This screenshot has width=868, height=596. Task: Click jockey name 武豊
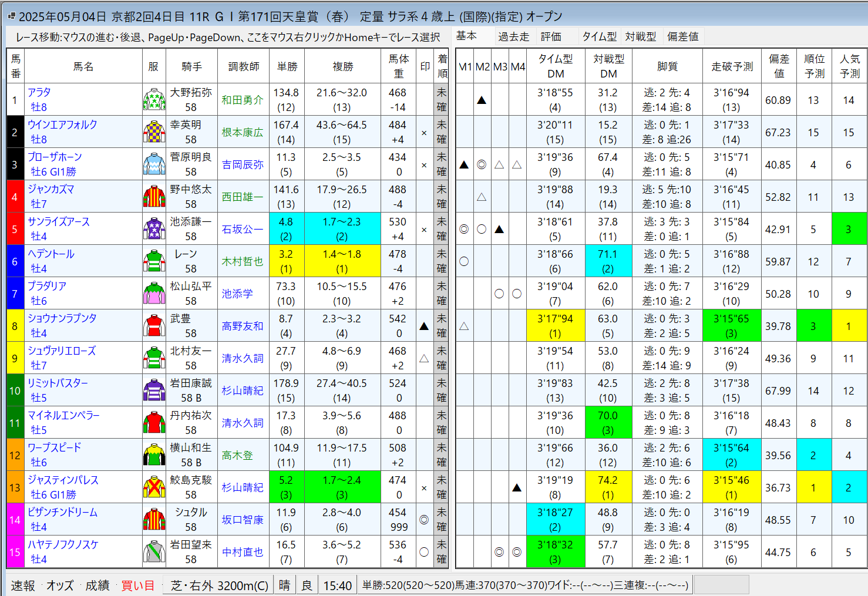tap(180, 318)
